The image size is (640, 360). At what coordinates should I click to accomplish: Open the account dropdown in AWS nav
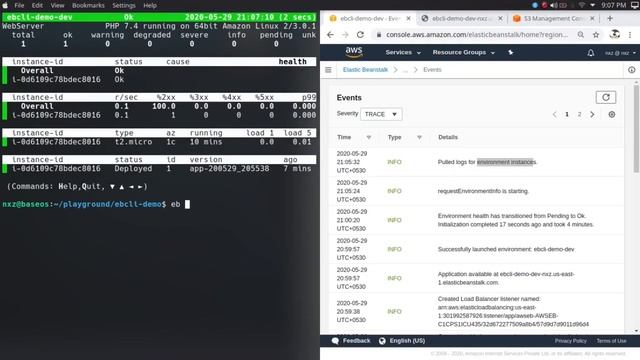620,53
